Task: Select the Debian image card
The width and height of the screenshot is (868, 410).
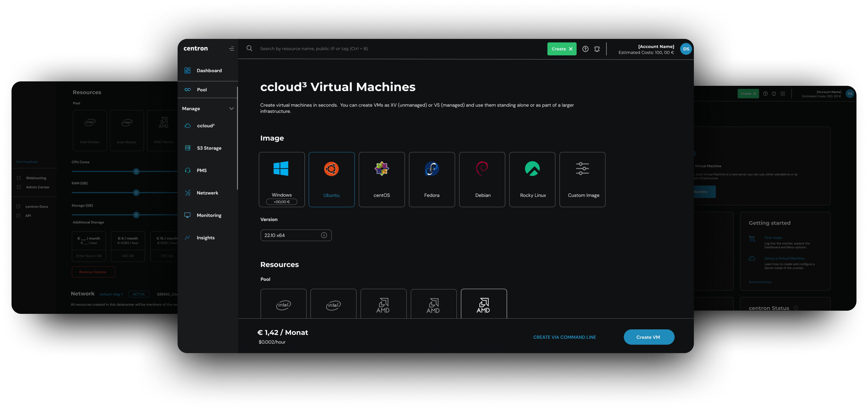Action: 482,179
